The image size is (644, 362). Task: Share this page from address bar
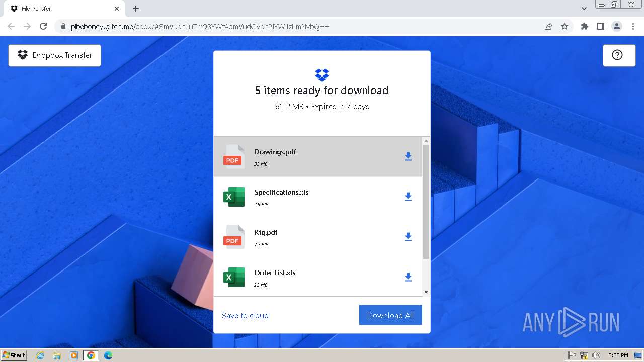click(548, 26)
